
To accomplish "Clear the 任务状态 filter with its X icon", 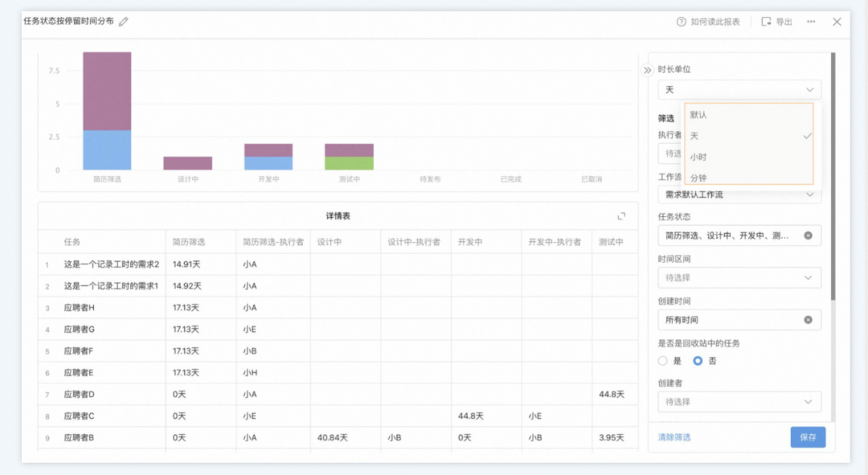I will point(808,235).
